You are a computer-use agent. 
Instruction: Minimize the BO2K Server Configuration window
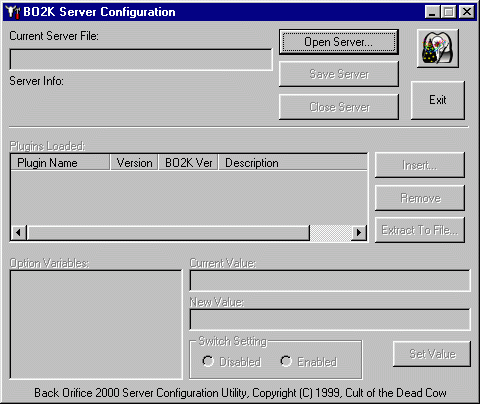pos(432,12)
